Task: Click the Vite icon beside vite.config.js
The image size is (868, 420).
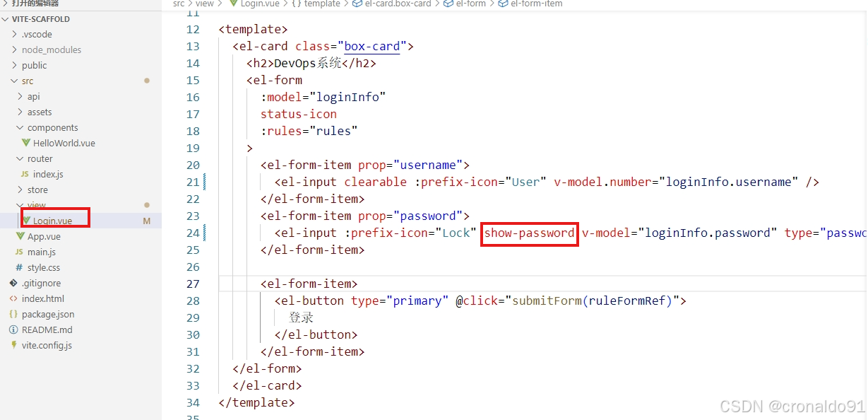Action: point(13,345)
